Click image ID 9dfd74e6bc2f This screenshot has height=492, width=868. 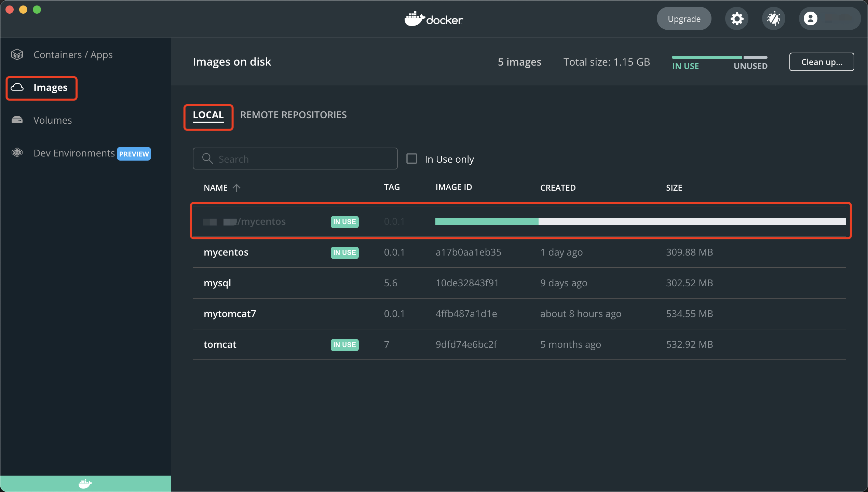466,344
